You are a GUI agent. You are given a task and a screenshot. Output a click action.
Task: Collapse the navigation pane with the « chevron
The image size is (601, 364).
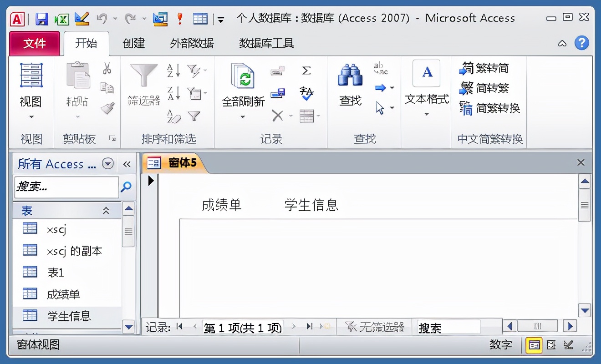[x=127, y=165]
